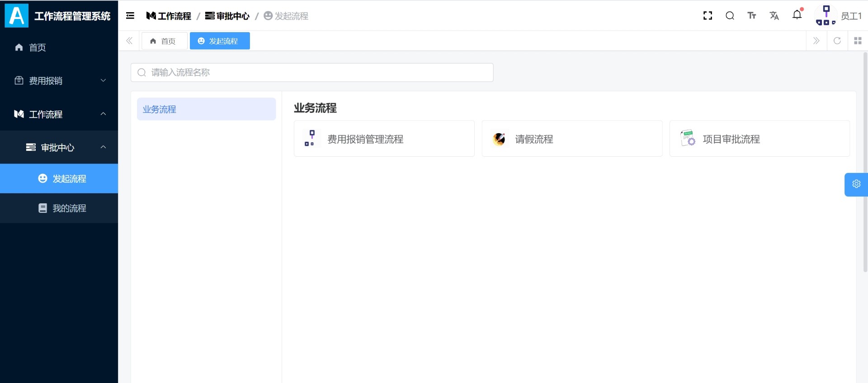Open 我的流程 in the sidebar
The image size is (868, 383).
point(59,208)
